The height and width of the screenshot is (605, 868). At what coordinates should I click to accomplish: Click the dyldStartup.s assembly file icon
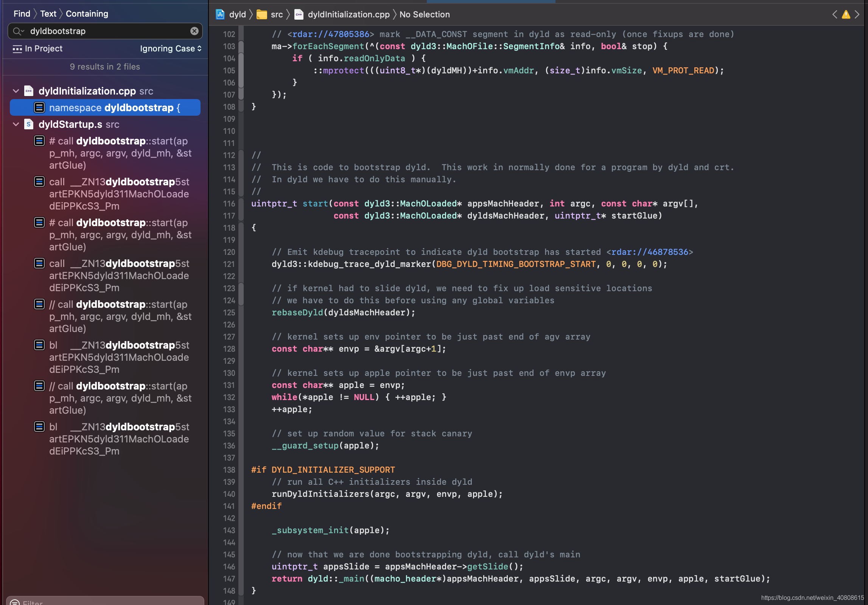click(x=29, y=124)
